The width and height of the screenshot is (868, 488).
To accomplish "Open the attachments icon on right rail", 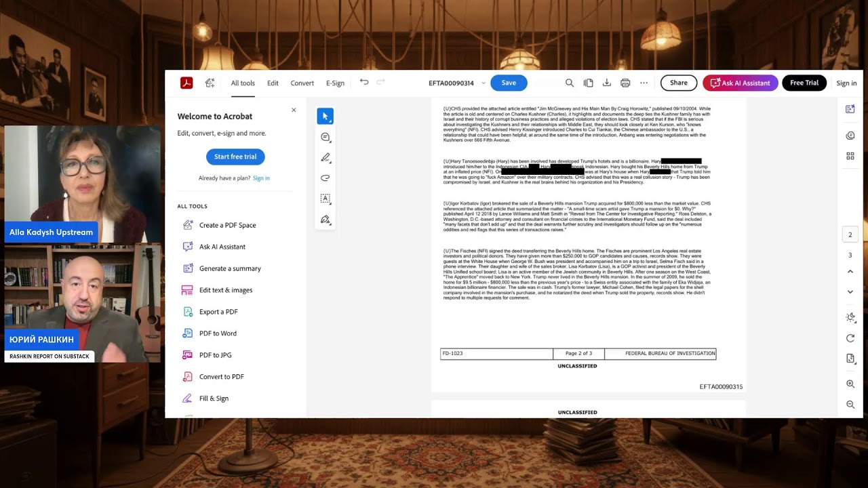I will (x=850, y=136).
